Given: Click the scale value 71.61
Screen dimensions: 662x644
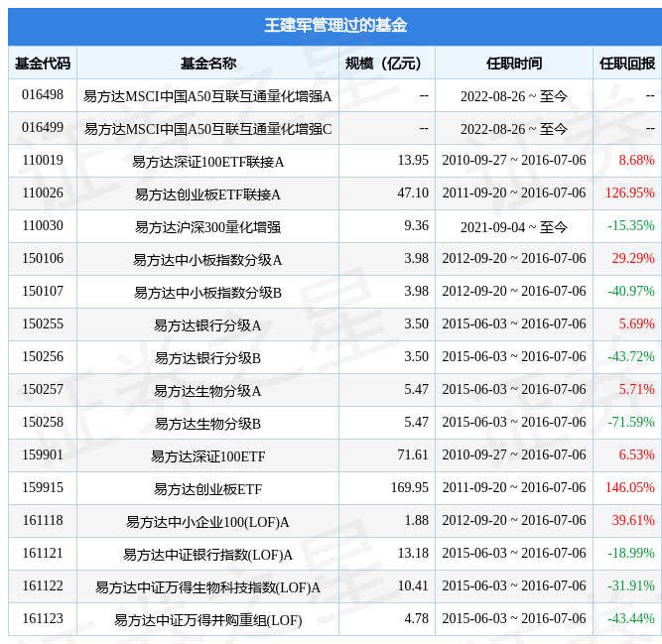Looking at the screenshot, I should [x=413, y=454].
